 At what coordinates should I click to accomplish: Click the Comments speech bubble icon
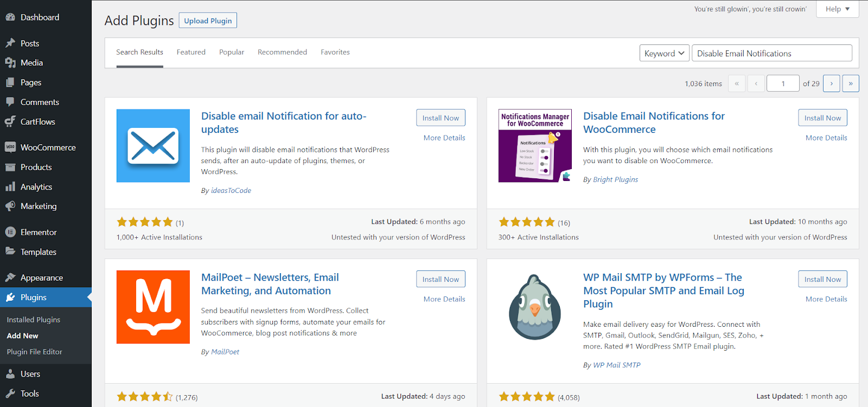click(x=10, y=102)
